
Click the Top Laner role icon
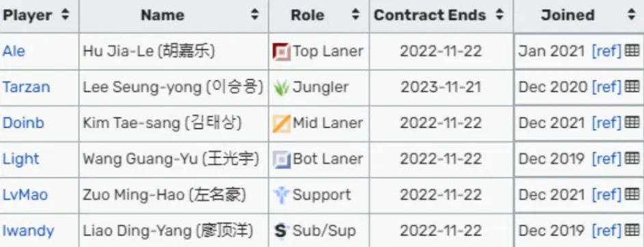coord(282,52)
